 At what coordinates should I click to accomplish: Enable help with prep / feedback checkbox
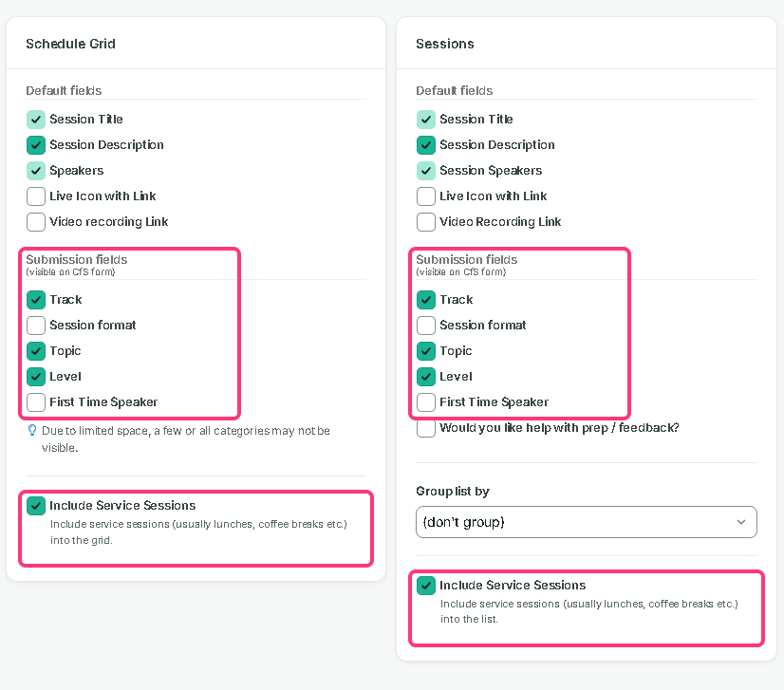click(426, 428)
